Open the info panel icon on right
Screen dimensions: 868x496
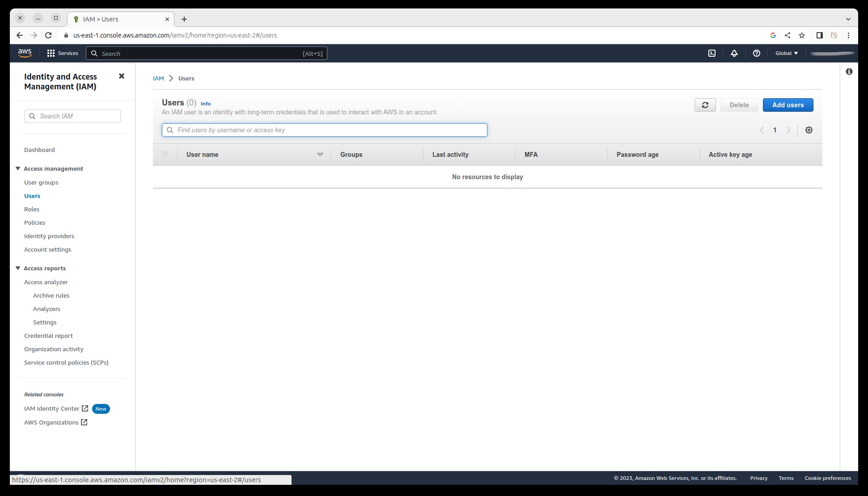(x=849, y=71)
